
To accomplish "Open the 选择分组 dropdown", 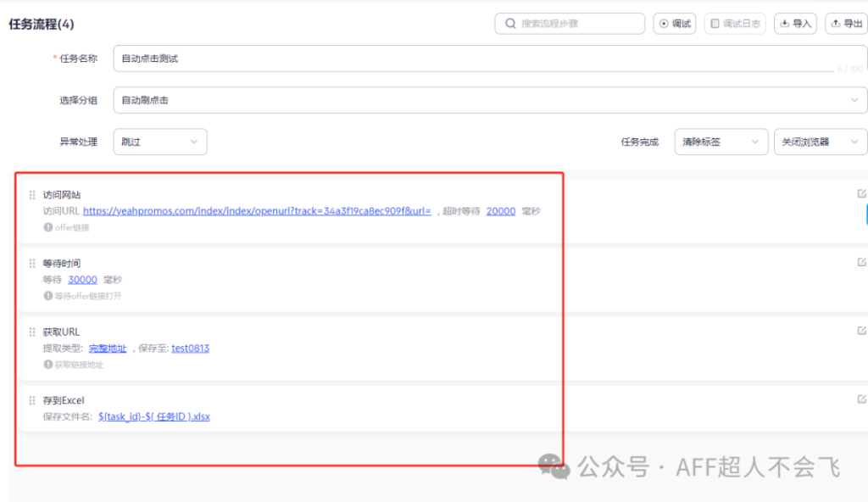I will coord(490,100).
